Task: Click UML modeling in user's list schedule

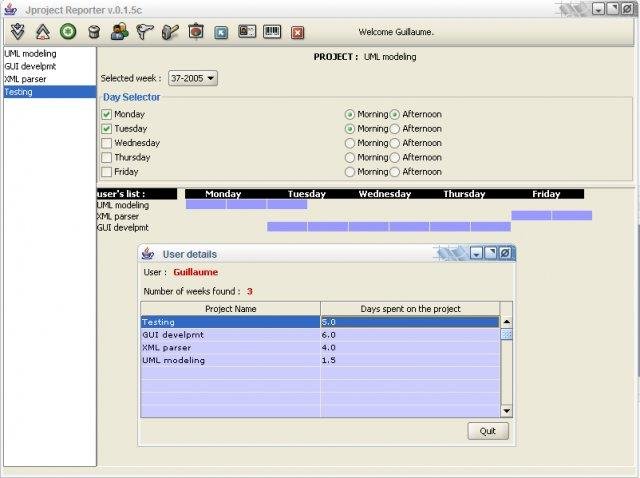Action: point(123,205)
